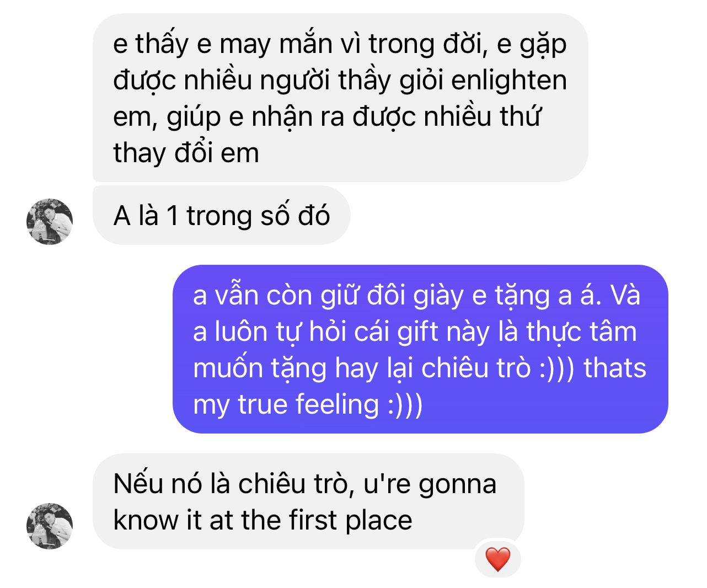Click the word 'enlighten' in first message
This screenshot has width=707, height=588.
(509, 81)
